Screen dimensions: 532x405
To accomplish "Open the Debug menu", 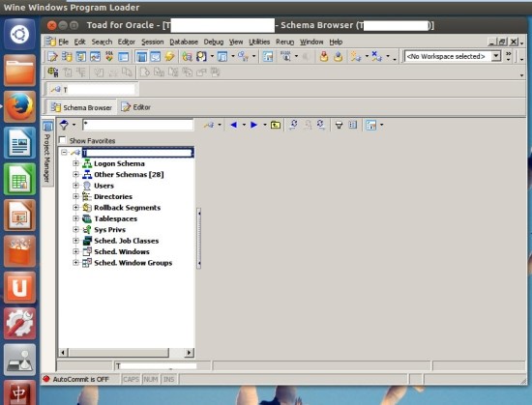I will click(214, 42).
